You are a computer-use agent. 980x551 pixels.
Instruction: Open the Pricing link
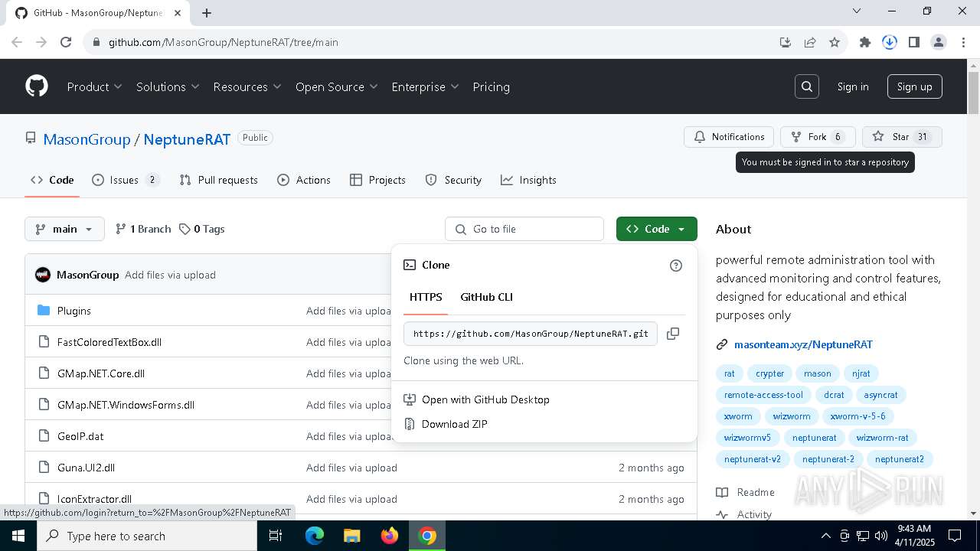point(492,86)
